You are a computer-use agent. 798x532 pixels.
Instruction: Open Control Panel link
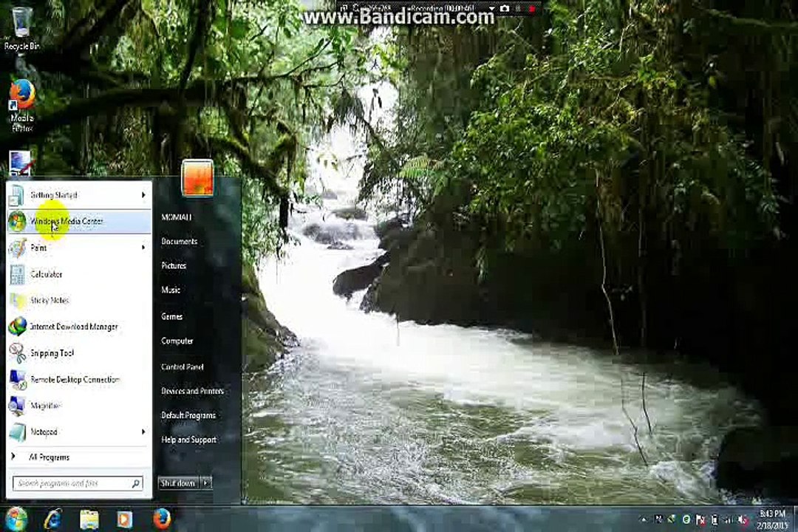coord(183,367)
